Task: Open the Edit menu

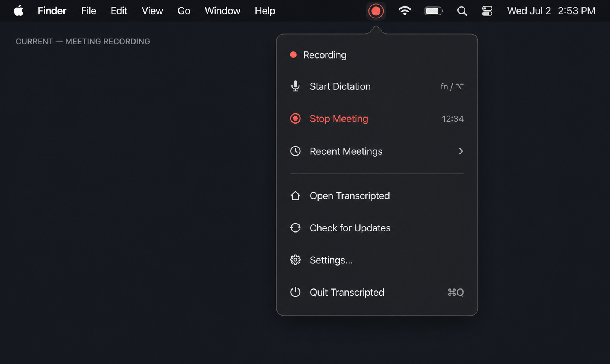Action: pyautogui.click(x=119, y=11)
